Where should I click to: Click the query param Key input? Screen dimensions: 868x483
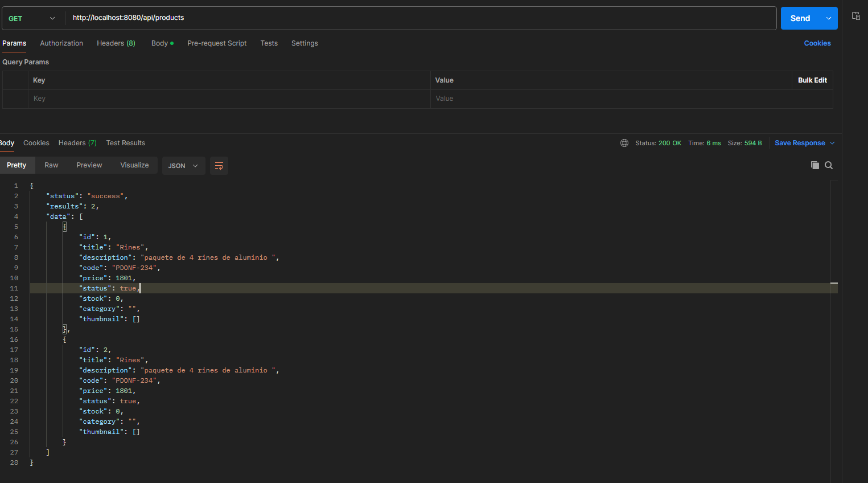tap(229, 99)
